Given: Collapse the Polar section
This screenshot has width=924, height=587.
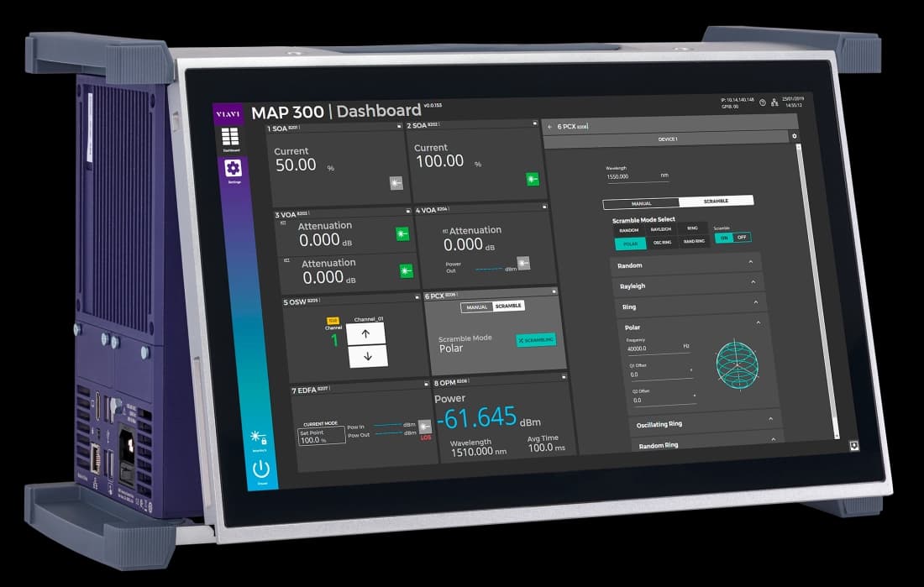Looking at the screenshot, I should pyautogui.click(x=759, y=322).
